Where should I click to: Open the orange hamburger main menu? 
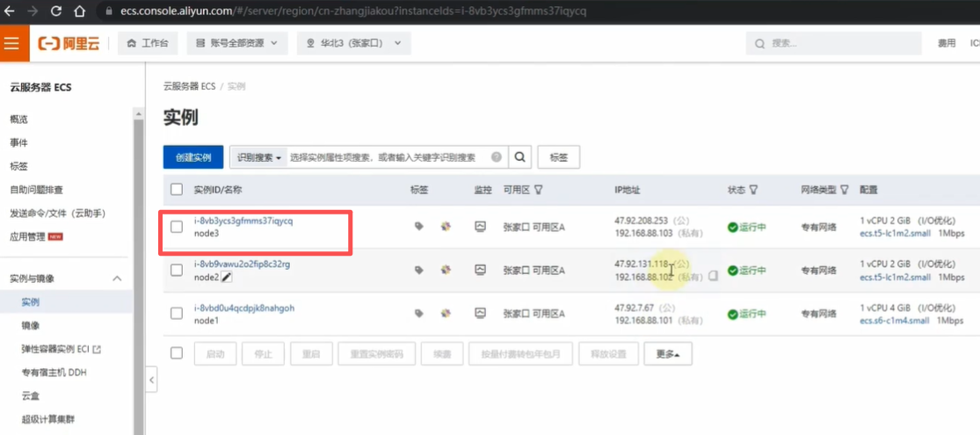(12, 43)
